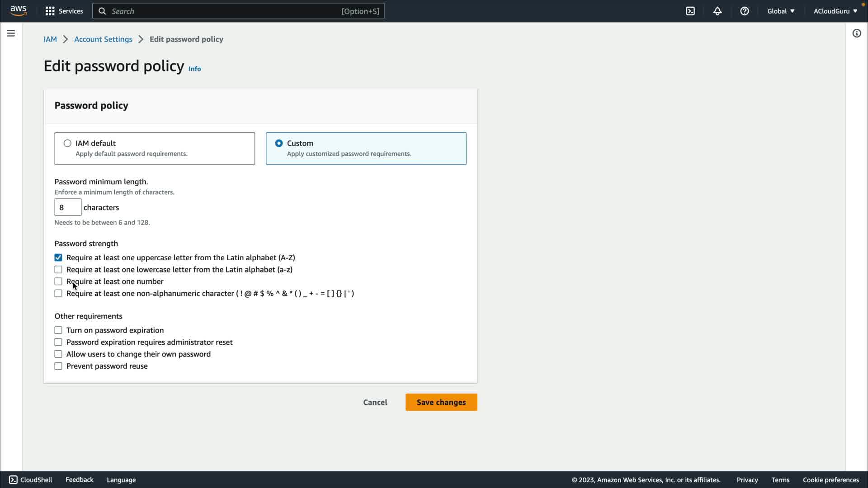Open the info panel icon at right
The image size is (868, 488).
click(x=857, y=33)
